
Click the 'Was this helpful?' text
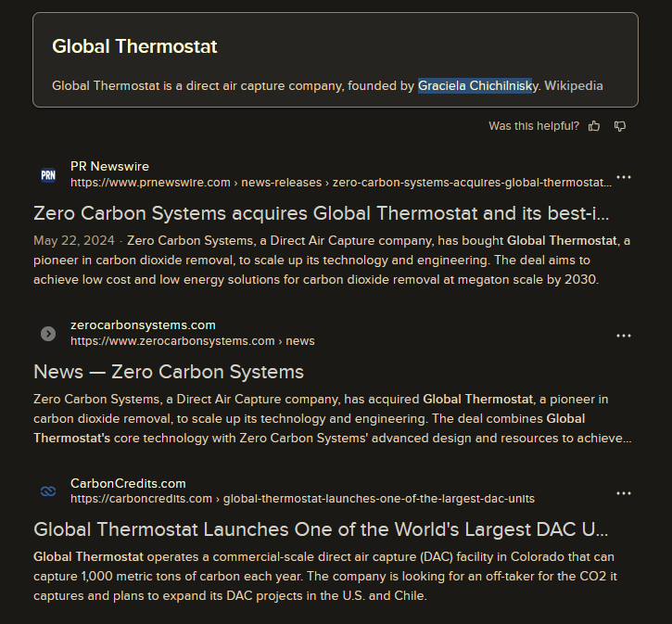[x=534, y=126]
